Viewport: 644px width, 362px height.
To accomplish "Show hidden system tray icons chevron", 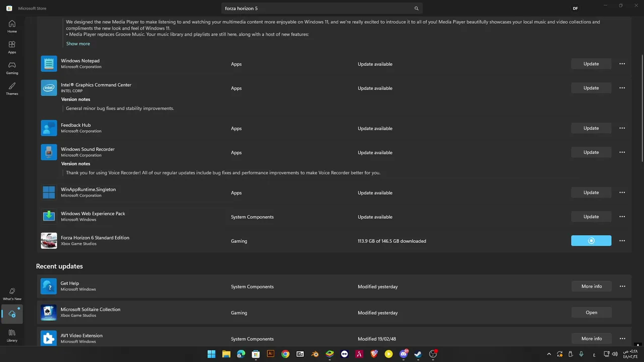I will (x=549, y=354).
